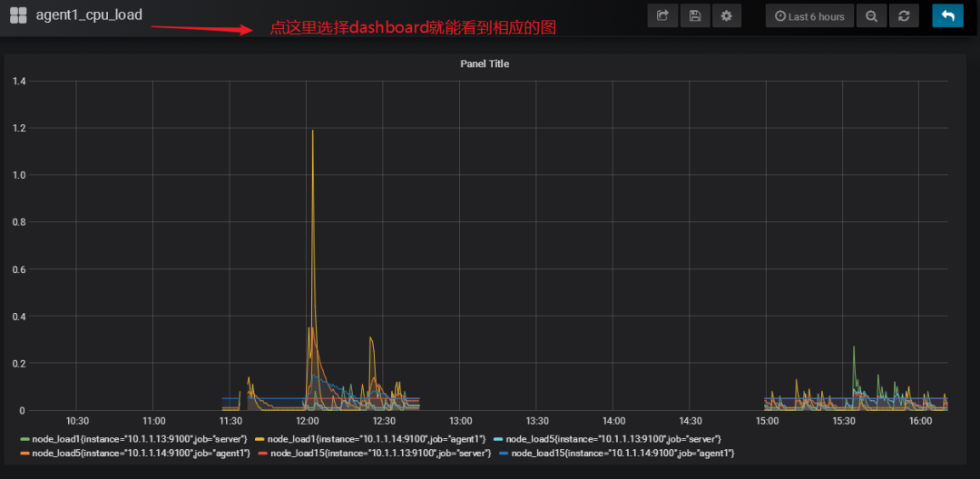Save dashboard with the floppy disk icon
This screenshot has height=479, width=980.
click(x=694, y=16)
